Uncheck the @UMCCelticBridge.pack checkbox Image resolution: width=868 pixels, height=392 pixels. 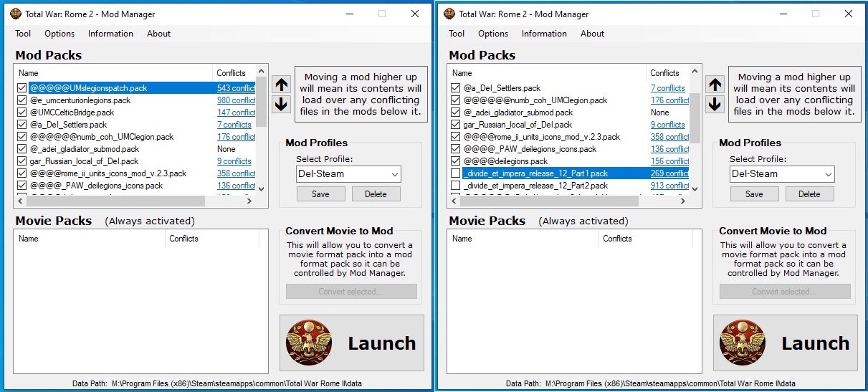pyautogui.click(x=22, y=113)
